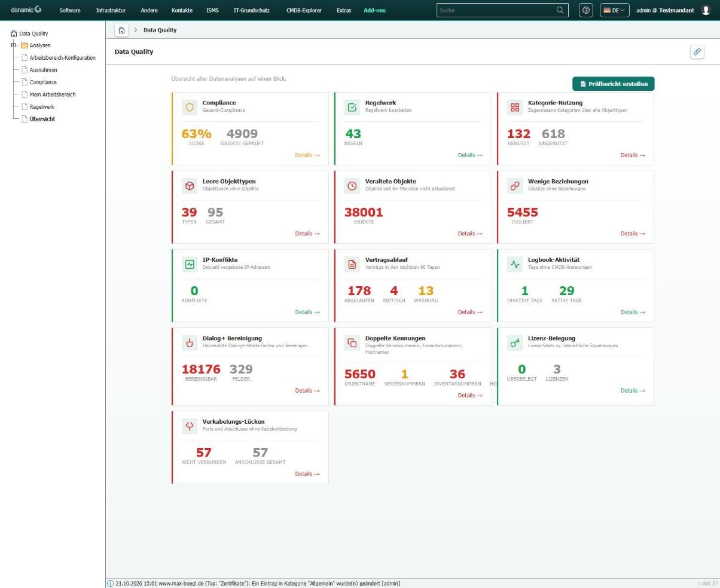Click the 38001 Objekte value
The width and height of the screenshot is (720, 588).
(x=364, y=212)
